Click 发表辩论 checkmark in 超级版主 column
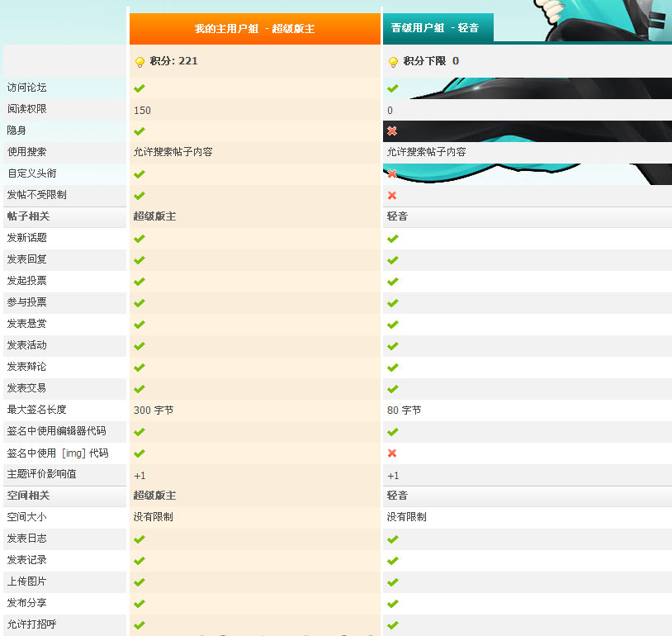This screenshot has width=672, height=636. [x=140, y=367]
